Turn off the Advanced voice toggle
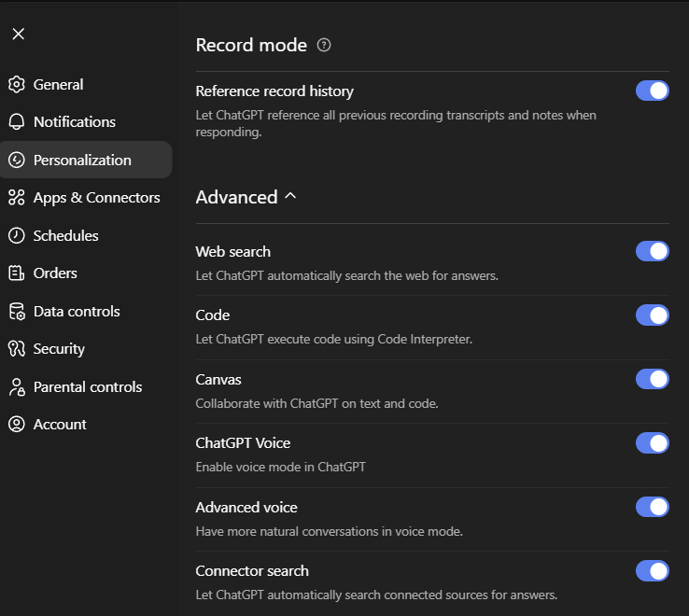This screenshot has width=689, height=616. point(652,507)
